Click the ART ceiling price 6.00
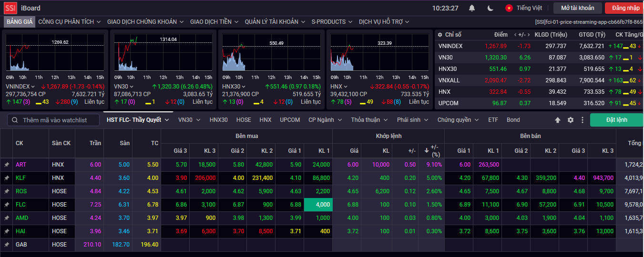This screenshot has height=257, width=644. 95,165
